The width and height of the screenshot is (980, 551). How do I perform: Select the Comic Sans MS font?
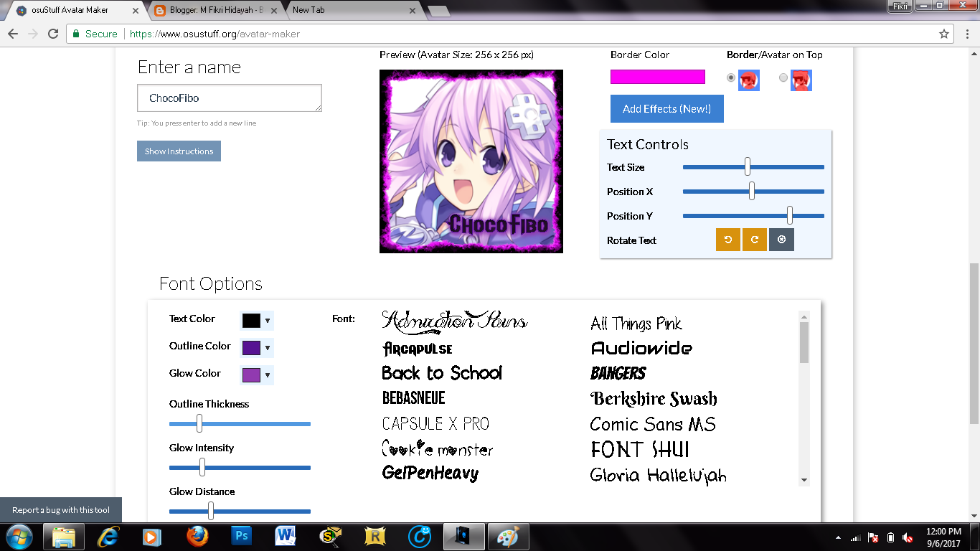coord(651,424)
